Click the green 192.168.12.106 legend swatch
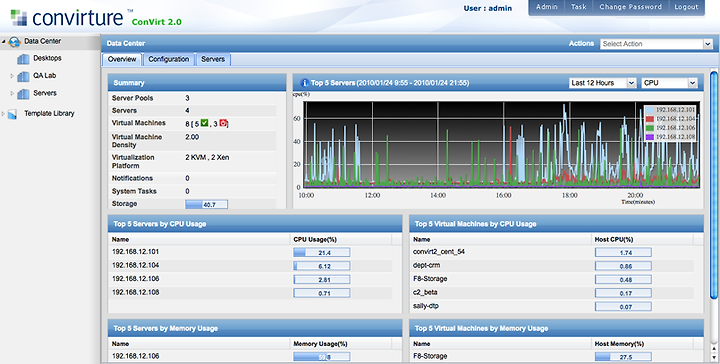 650,128
